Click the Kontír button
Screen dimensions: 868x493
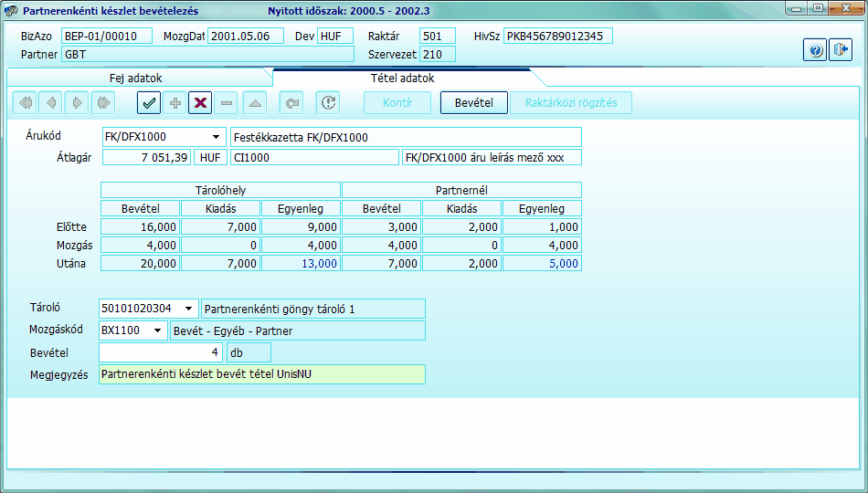397,103
